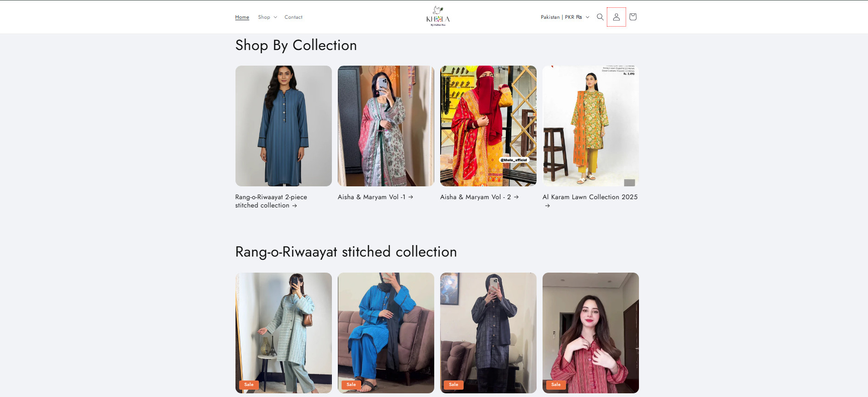Screen dimensions: 868x397
Task: Open the yellow floral lawn suit image
Action: pos(590,126)
